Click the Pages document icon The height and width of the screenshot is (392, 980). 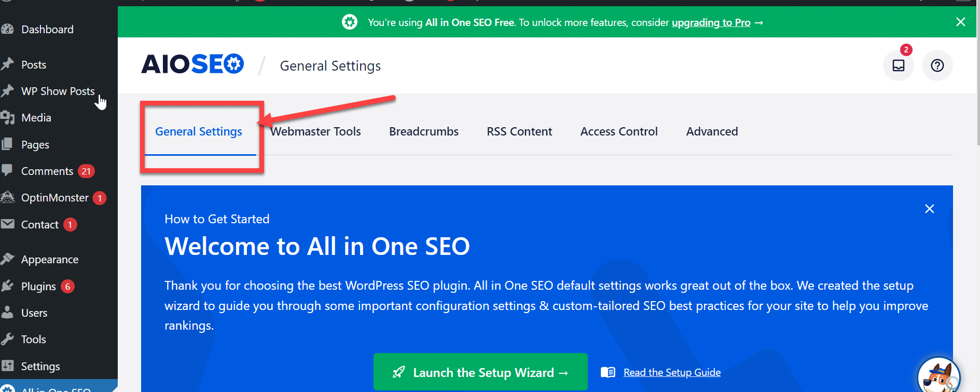click(8, 144)
